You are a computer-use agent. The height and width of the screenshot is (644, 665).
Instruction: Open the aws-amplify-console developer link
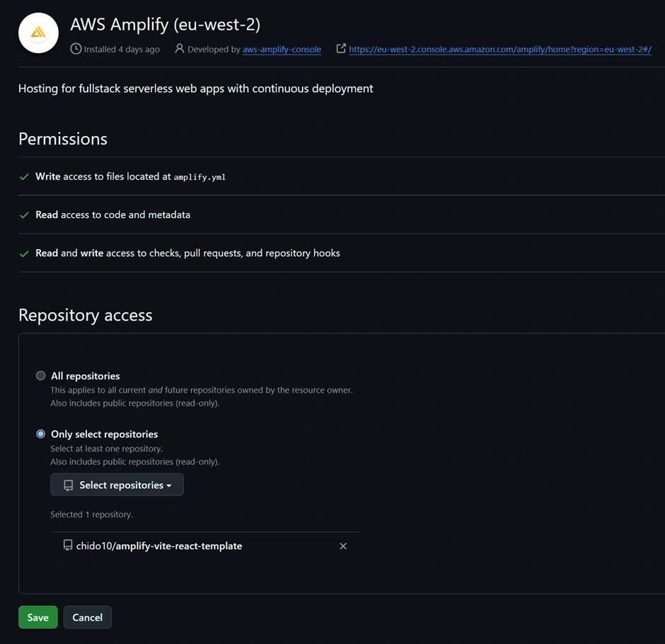[x=282, y=50]
